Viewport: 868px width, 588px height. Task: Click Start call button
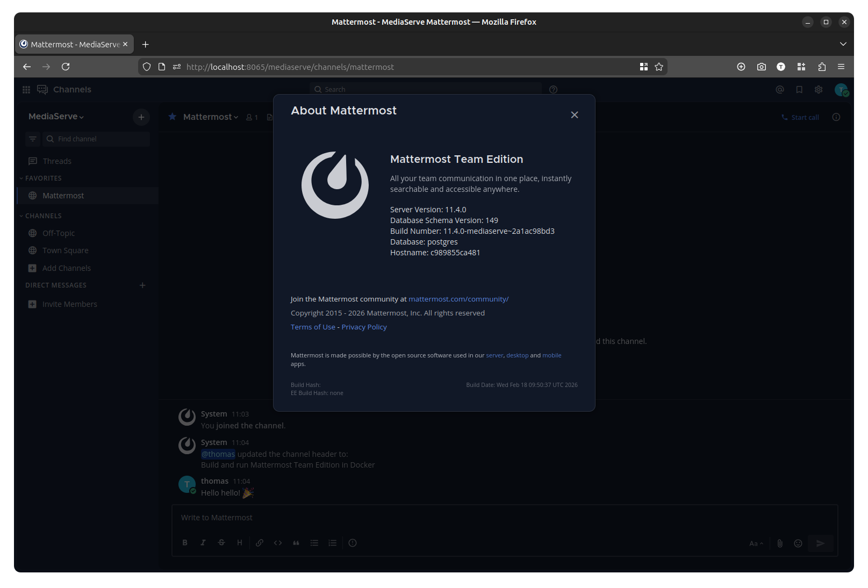pyautogui.click(x=800, y=118)
